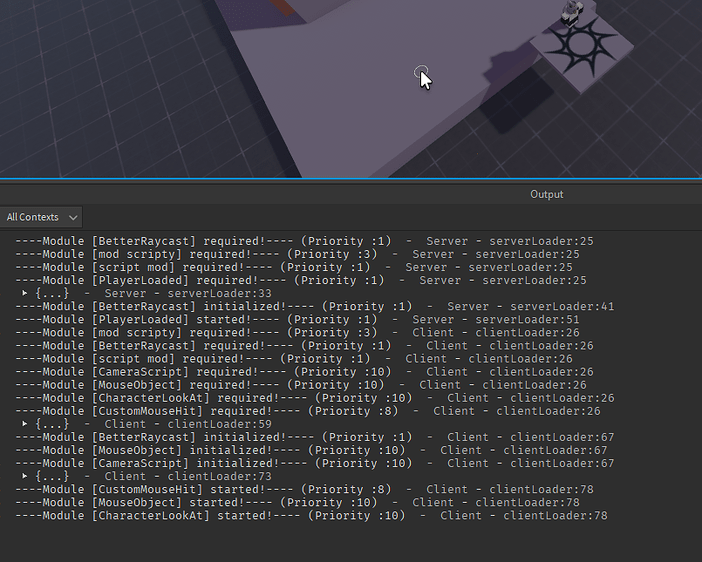Select the MouseObject required log line
702x562 pixels.
click(x=301, y=385)
